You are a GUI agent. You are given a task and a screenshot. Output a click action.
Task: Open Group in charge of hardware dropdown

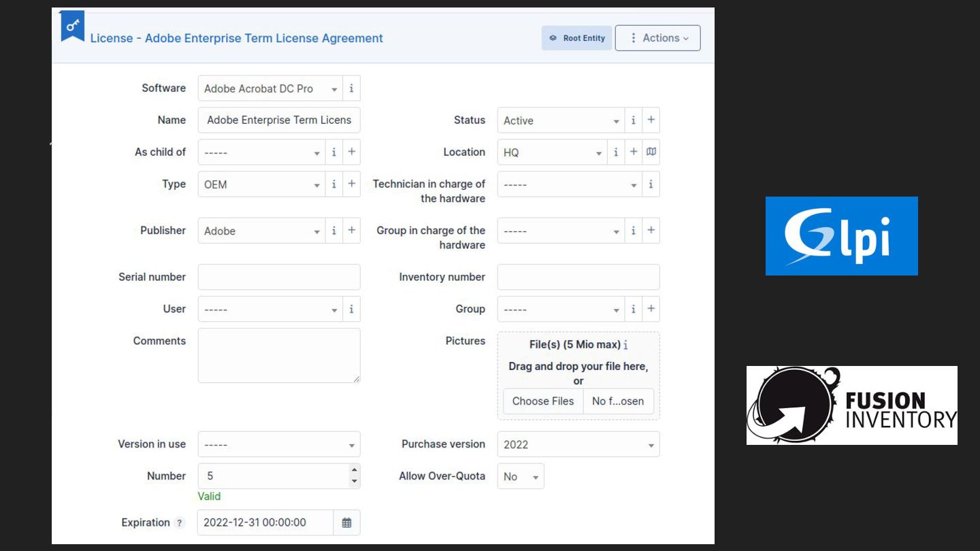[561, 231]
